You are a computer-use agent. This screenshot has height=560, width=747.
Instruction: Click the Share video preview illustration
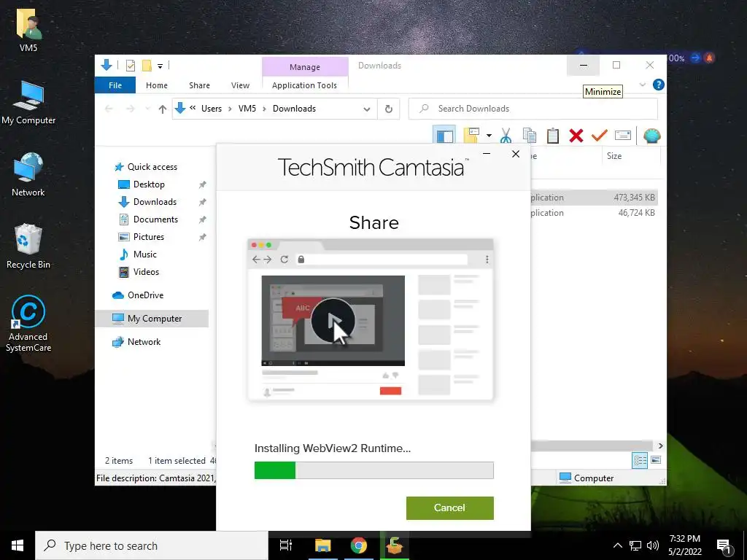click(371, 319)
